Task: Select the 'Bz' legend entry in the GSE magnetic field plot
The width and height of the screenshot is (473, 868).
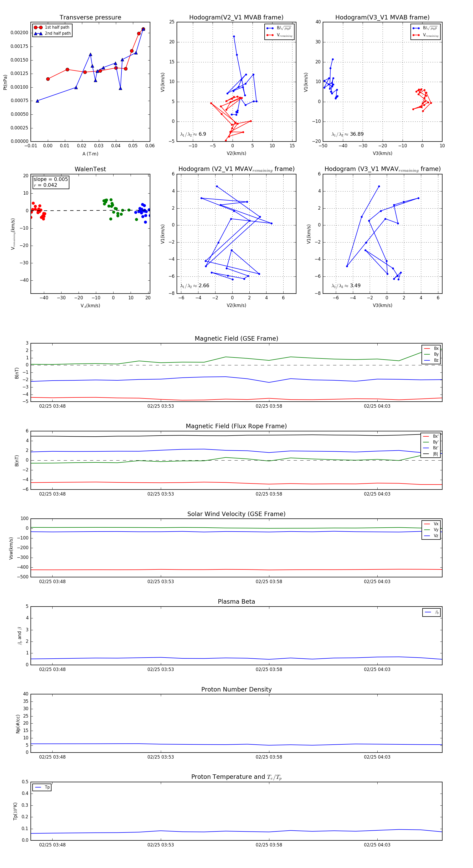Action: [x=431, y=361]
